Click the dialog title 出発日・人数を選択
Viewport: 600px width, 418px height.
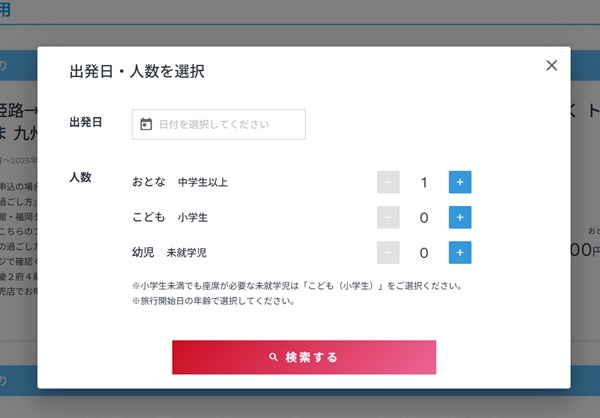[137, 72]
